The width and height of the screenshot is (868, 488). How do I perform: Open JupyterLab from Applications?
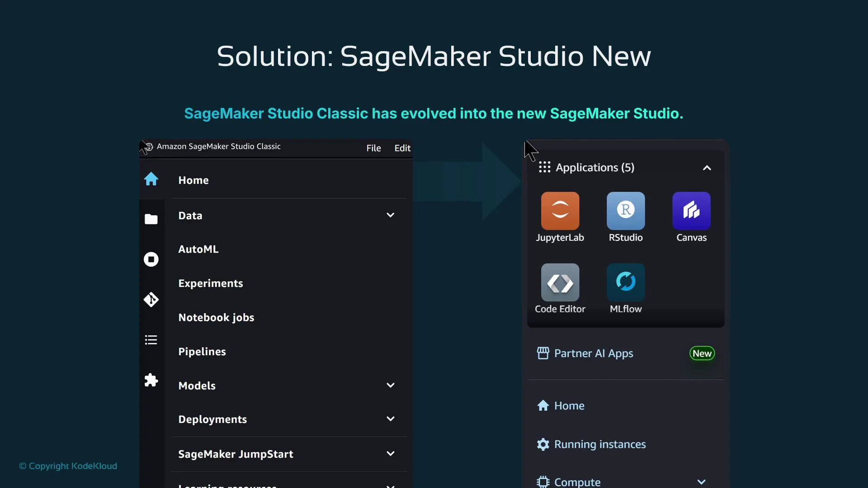(559, 211)
